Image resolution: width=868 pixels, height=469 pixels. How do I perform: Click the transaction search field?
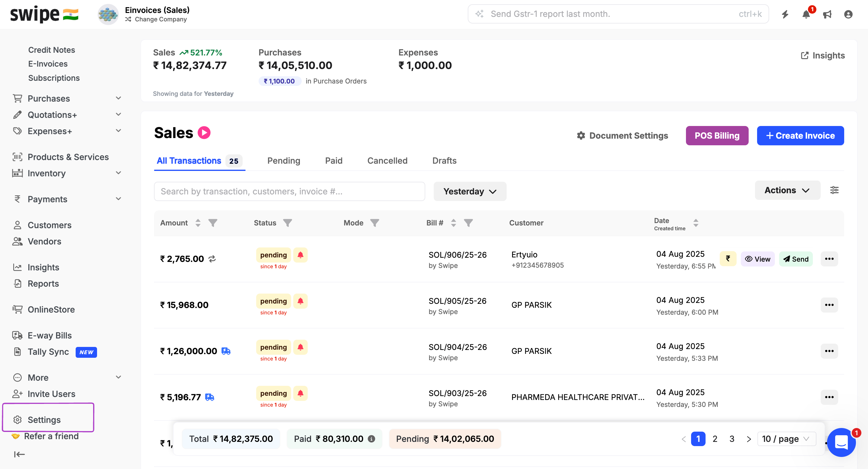[x=289, y=191]
